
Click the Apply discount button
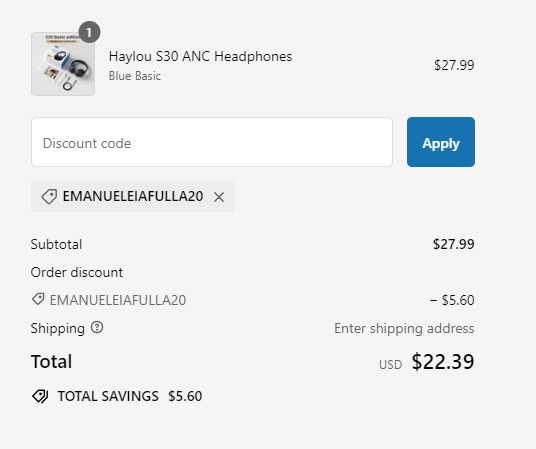pyautogui.click(x=441, y=142)
